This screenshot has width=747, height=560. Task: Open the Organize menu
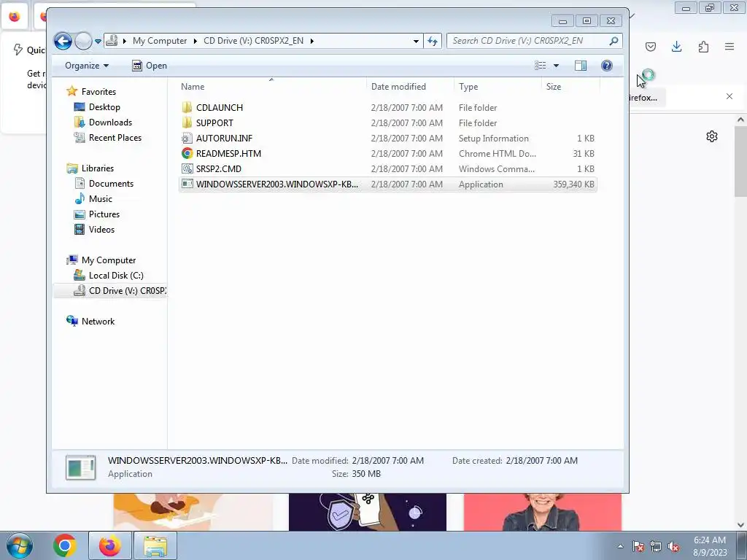pos(87,66)
